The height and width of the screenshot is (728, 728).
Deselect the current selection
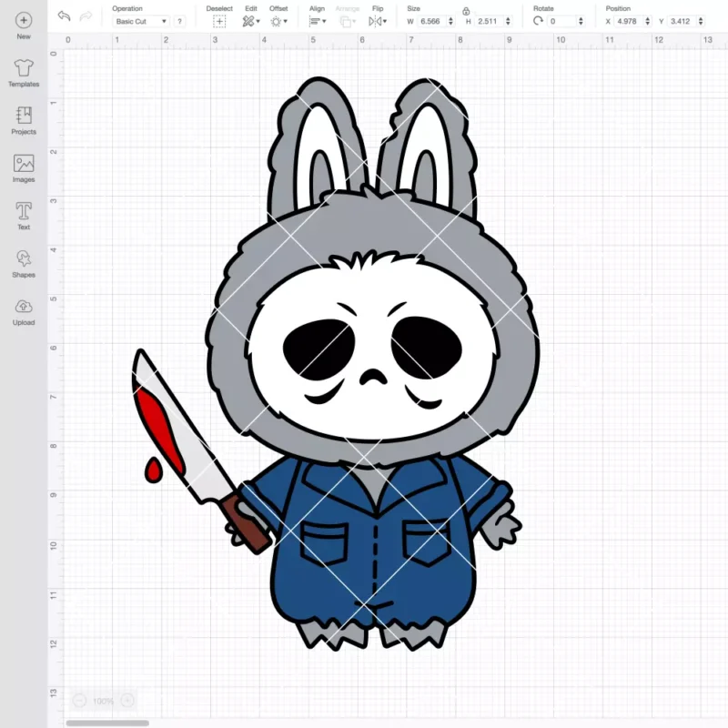[x=219, y=21]
